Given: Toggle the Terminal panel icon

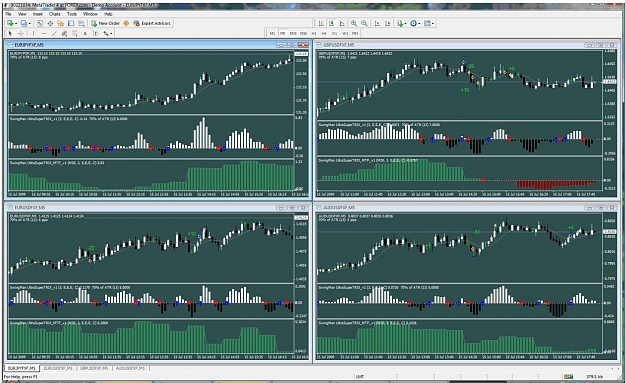Looking at the screenshot, I should (71, 24).
